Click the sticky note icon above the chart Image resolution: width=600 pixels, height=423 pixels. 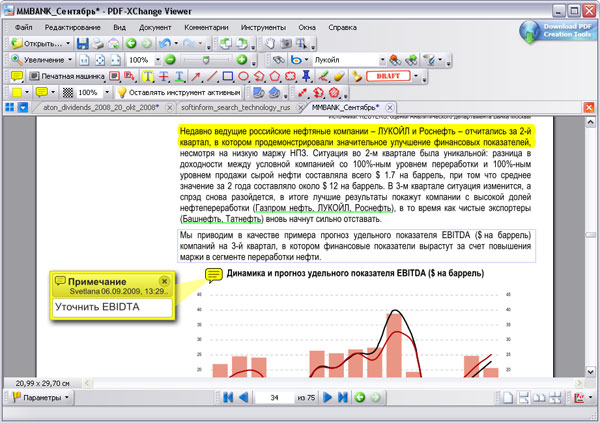[214, 275]
